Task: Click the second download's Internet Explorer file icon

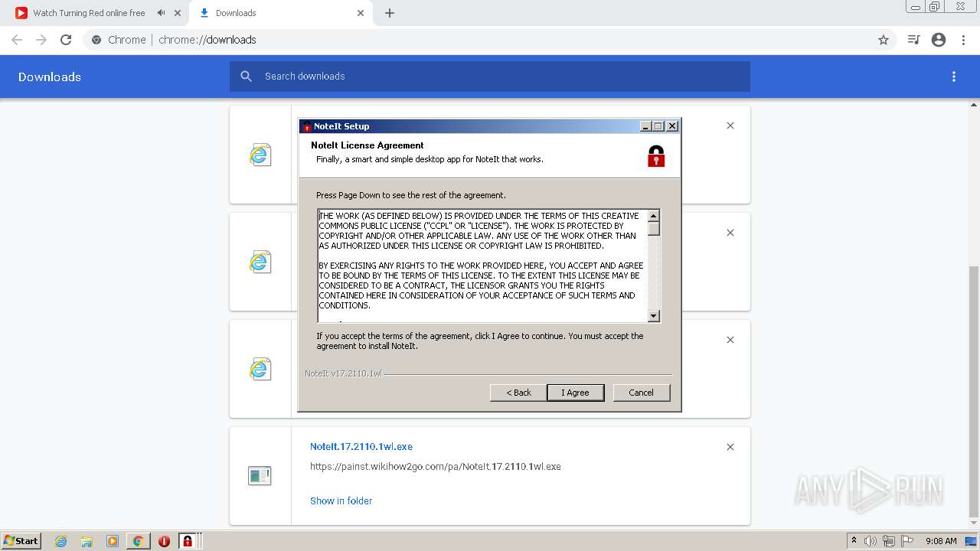Action: [x=260, y=262]
